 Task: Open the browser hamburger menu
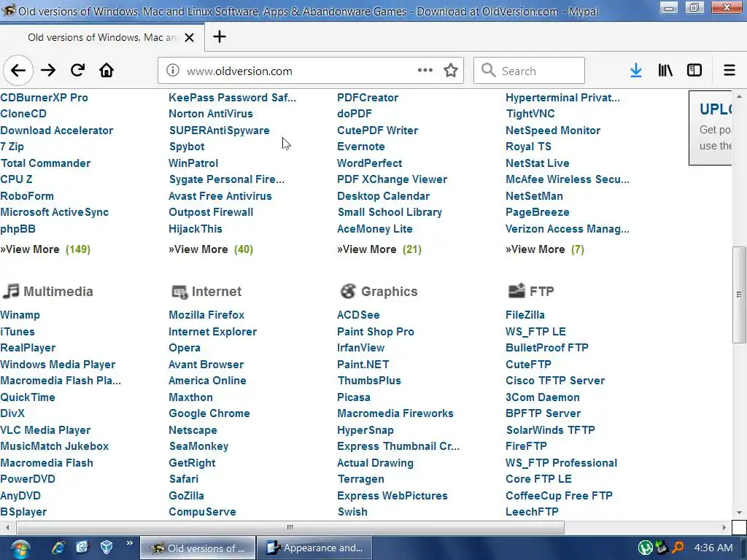[x=729, y=71]
